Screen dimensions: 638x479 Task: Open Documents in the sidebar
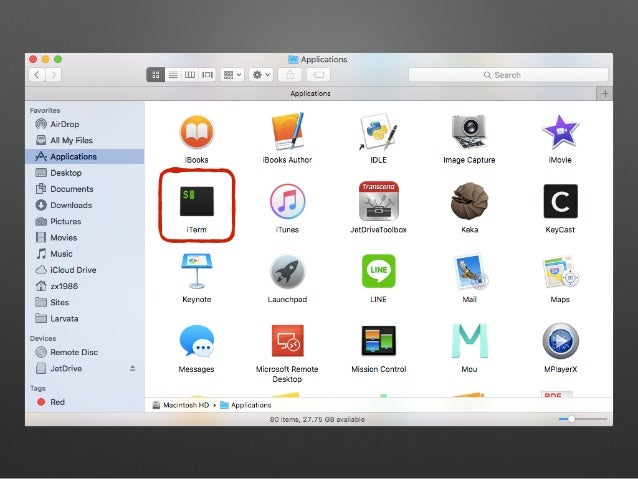pyautogui.click(x=85, y=189)
